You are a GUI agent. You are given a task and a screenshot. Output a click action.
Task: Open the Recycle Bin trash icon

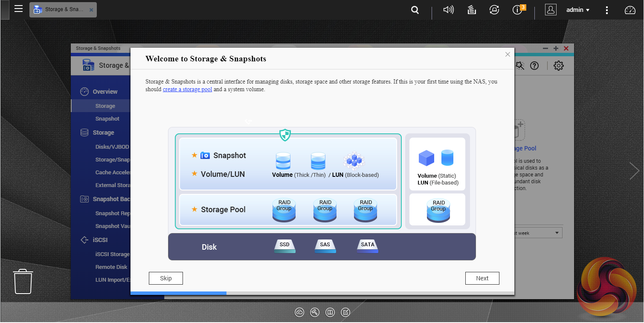[23, 281]
